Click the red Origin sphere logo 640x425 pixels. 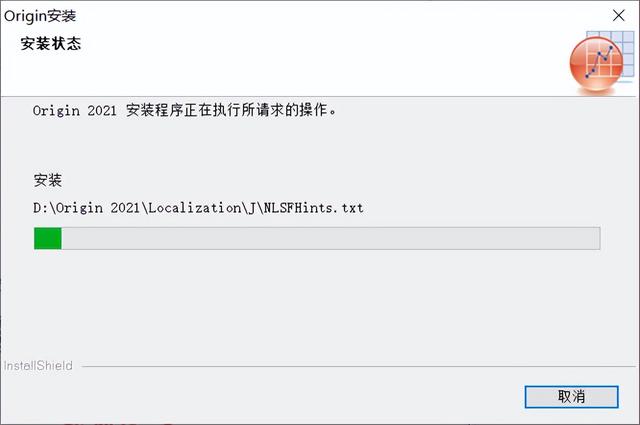(x=596, y=63)
